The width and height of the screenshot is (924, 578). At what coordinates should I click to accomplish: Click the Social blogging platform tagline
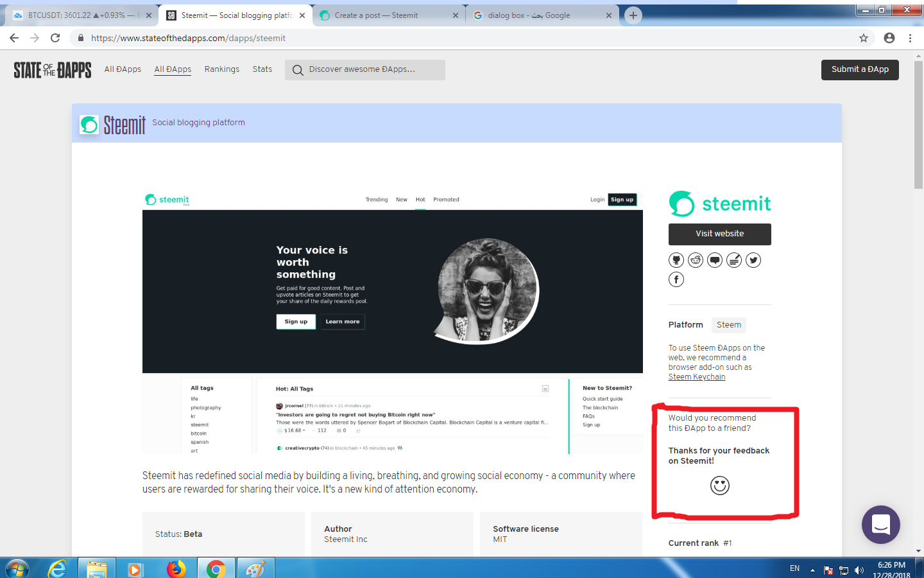(x=198, y=123)
